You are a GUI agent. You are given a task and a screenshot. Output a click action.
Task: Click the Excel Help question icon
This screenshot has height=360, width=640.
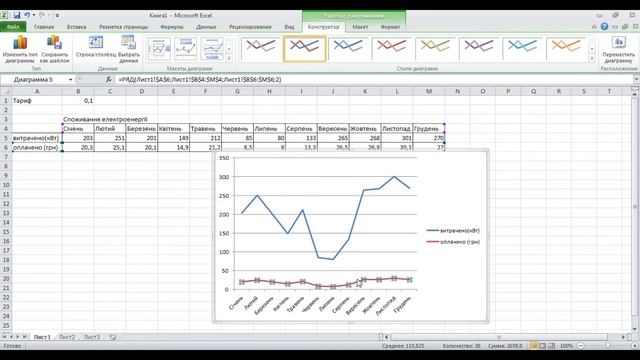604,27
